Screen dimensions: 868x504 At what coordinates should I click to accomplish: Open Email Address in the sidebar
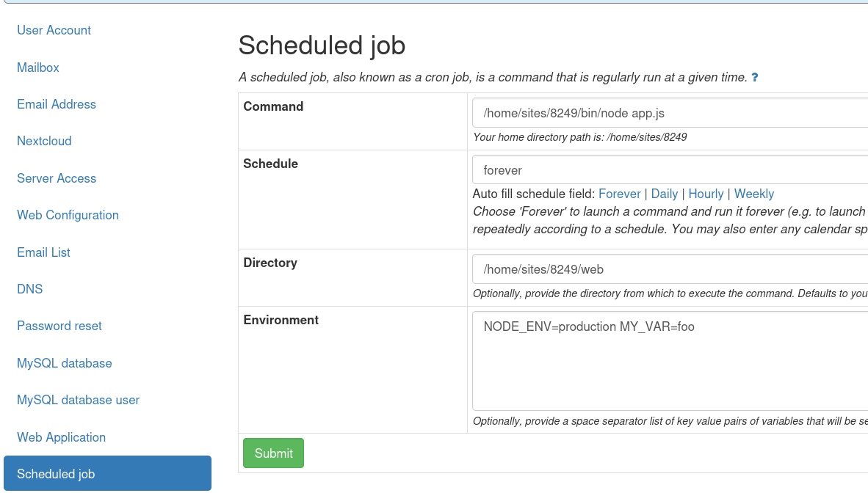click(57, 104)
